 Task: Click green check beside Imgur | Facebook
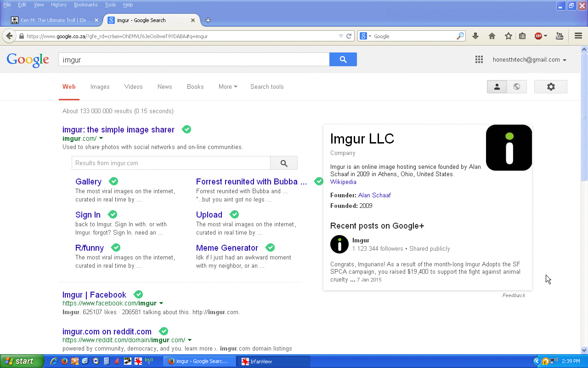pyautogui.click(x=138, y=294)
